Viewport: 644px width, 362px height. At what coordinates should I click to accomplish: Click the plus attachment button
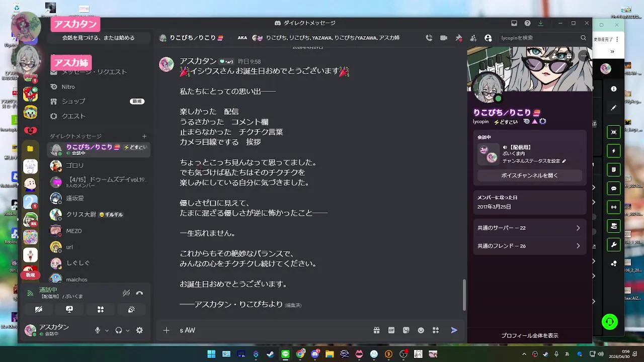(167, 330)
